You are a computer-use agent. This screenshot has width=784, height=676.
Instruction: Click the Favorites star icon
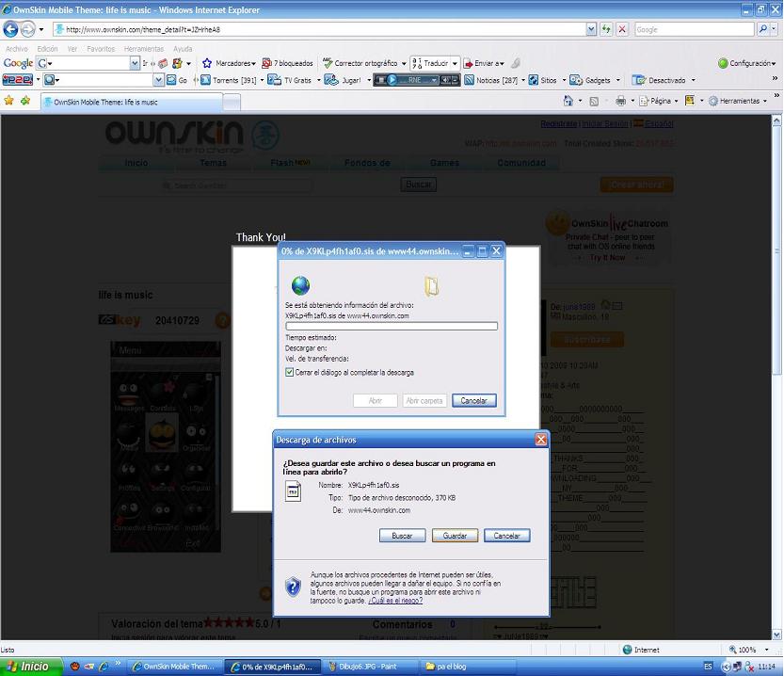tap(9, 101)
